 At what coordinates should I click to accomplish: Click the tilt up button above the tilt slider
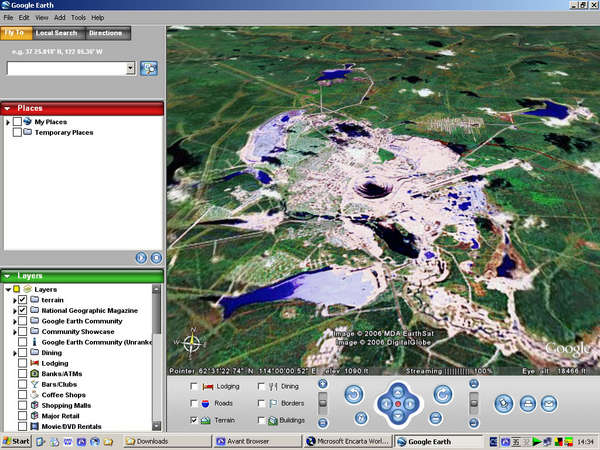pos(474,383)
